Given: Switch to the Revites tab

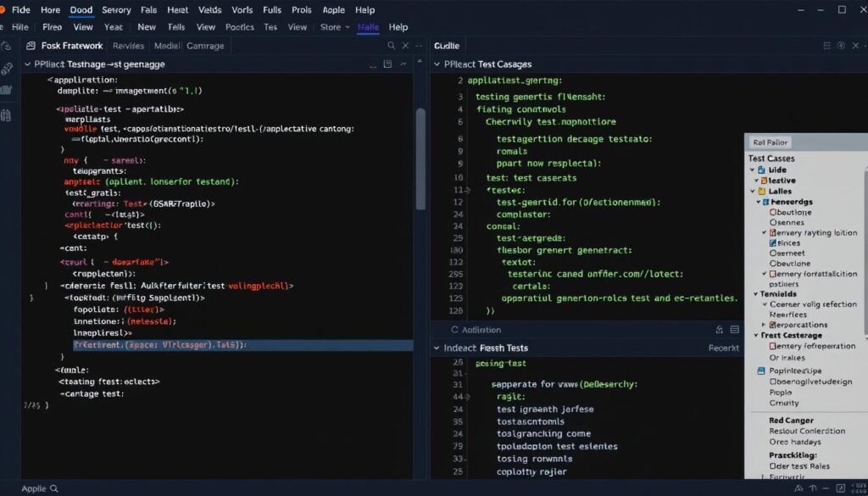Looking at the screenshot, I should coord(129,46).
